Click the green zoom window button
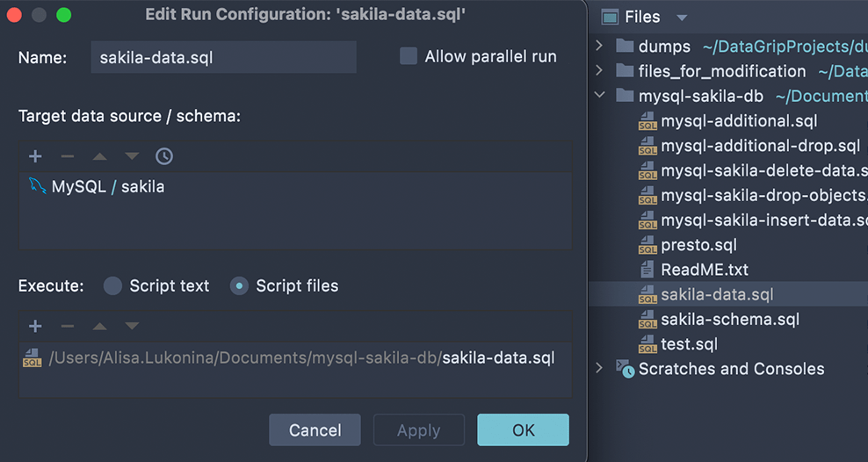Screen dimensions: 868x462 click(63, 15)
